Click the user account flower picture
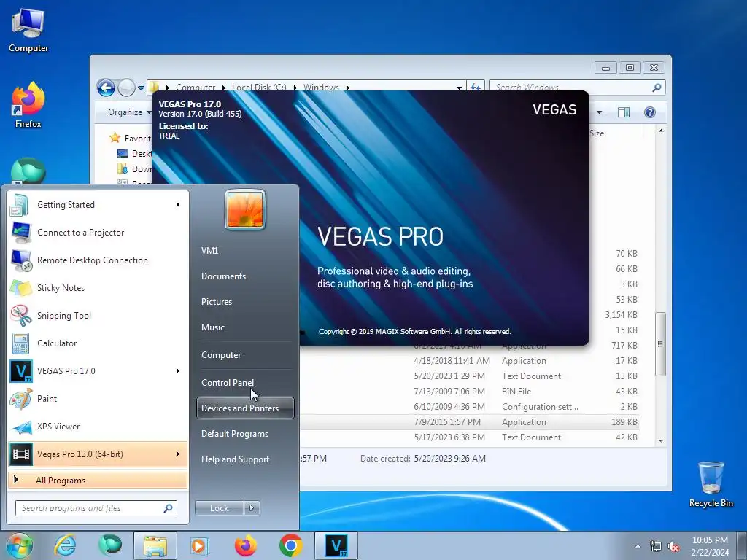This screenshot has width=747, height=560. point(245,209)
